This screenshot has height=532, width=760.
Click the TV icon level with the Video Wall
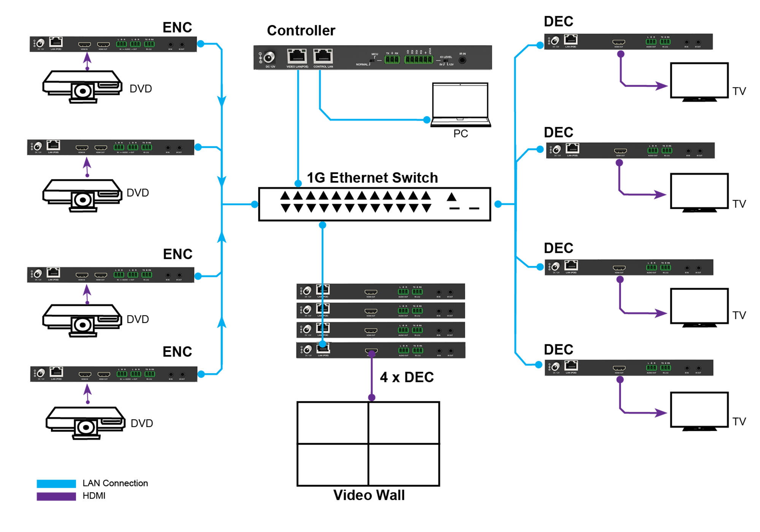[699, 411]
